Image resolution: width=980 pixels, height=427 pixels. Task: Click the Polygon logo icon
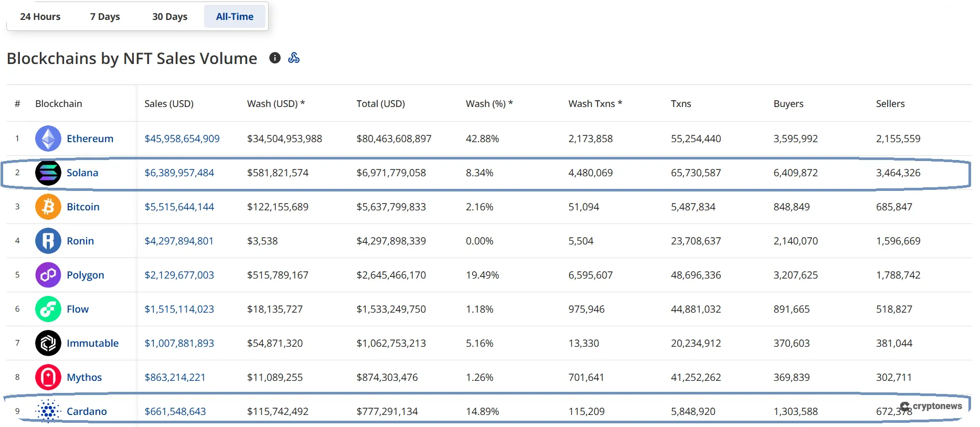[x=48, y=275]
